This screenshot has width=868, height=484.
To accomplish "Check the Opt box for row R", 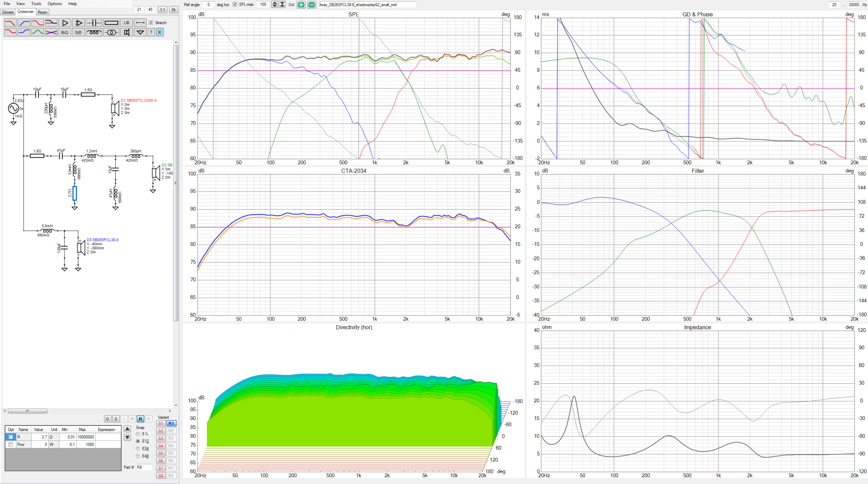I will point(11,437).
